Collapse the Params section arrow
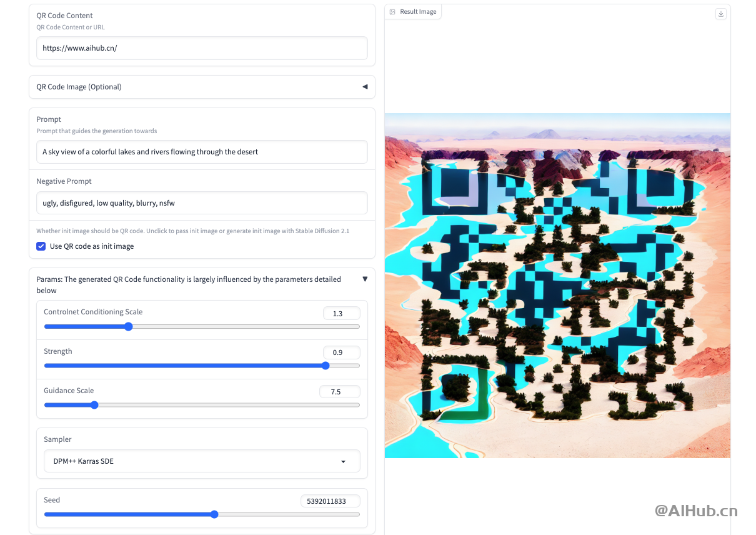756x535 pixels. [365, 279]
